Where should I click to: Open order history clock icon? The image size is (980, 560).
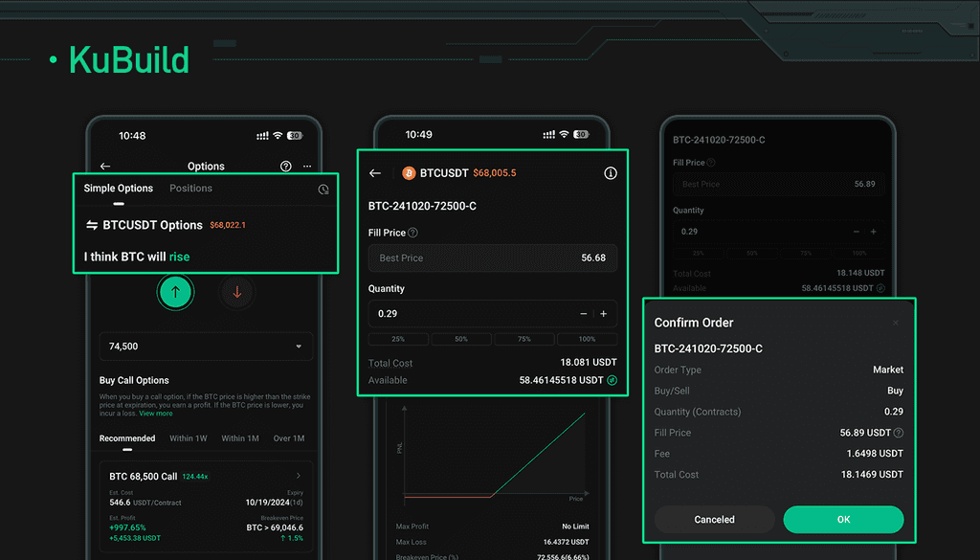[323, 190]
